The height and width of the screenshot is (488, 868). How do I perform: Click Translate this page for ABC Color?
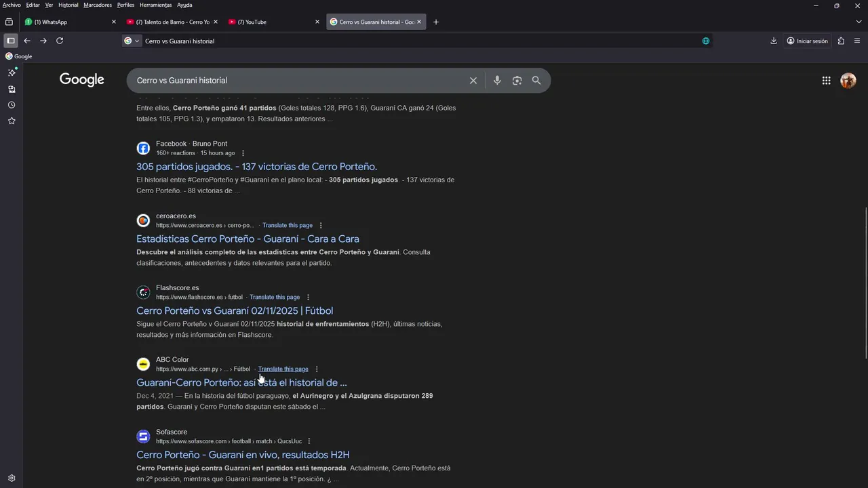coord(283,369)
